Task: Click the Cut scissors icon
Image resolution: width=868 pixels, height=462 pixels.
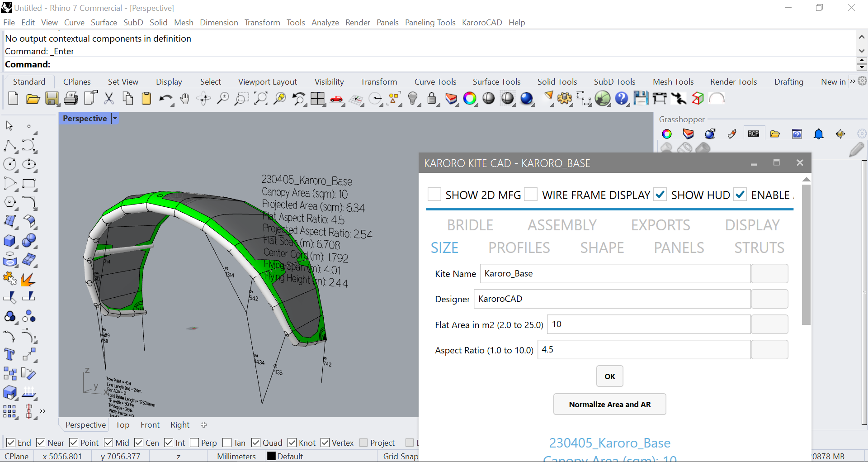Action: tap(109, 98)
